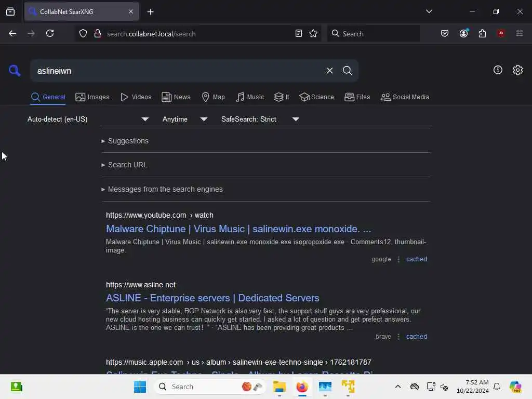Click the https://www.asline.net URL

pyautogui.click(x=140, y=285)
